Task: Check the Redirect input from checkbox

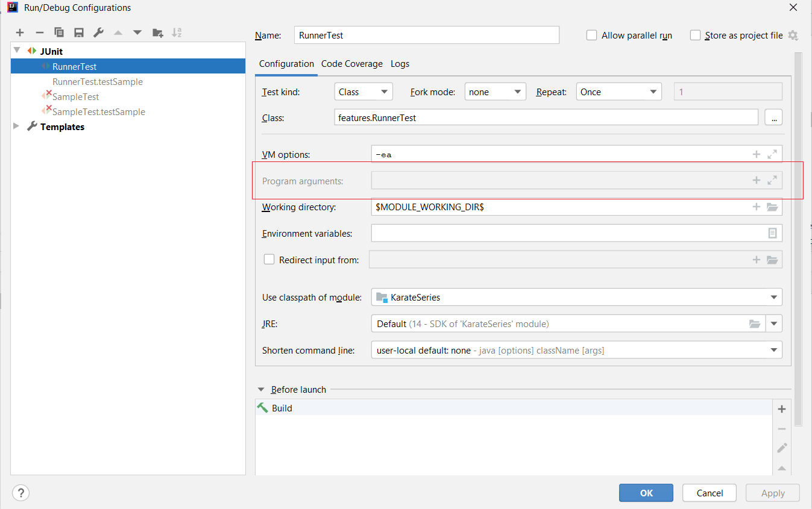Action: [x=269, y=260]
